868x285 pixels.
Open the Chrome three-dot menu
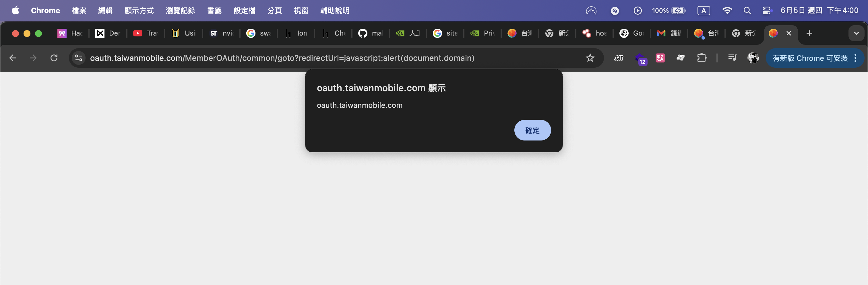856,58
